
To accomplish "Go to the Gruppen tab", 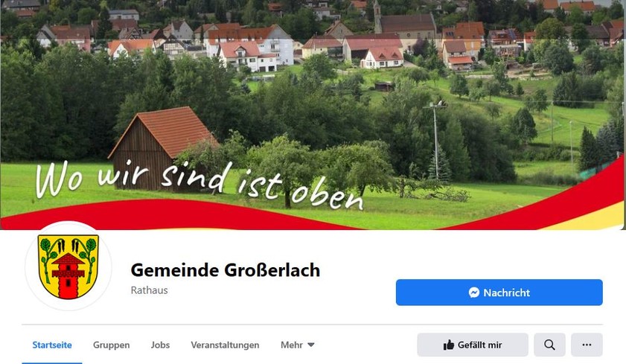I will (112, 345).
